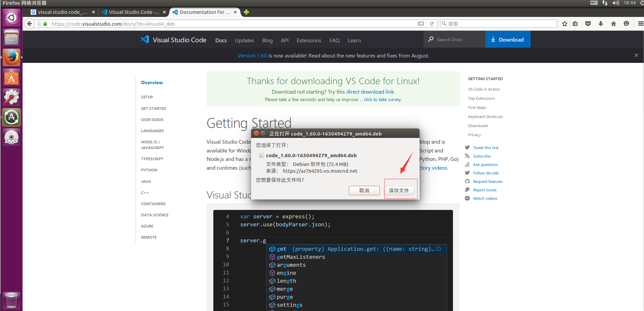The image size is (644, 311).
Task: Expand GET STARTED section in sidebar
Action: pos(154,109)
